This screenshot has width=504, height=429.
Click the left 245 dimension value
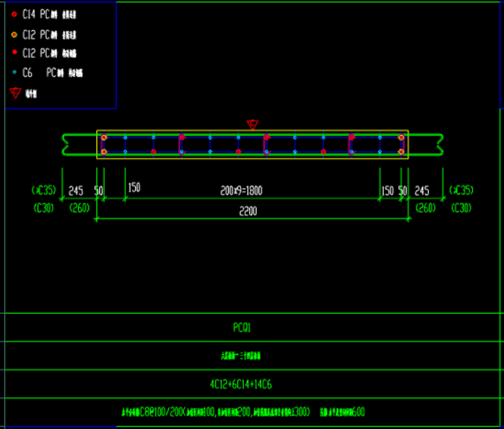[76, 191]
